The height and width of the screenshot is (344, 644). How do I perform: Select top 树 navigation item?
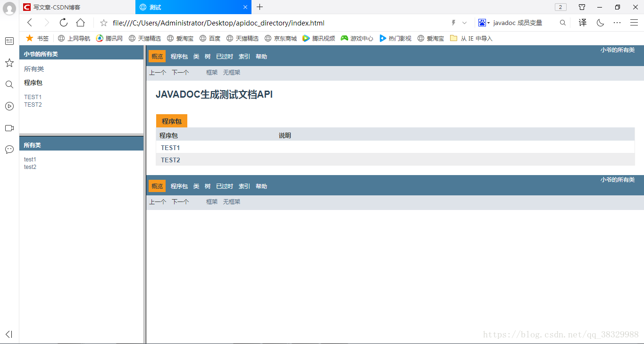pos(208,57)
